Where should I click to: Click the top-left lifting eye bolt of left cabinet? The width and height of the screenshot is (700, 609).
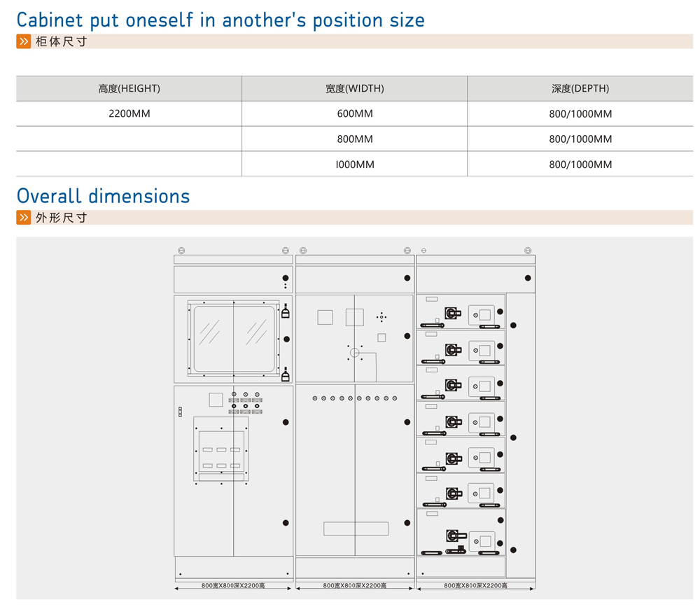click(x=181, y=250)
